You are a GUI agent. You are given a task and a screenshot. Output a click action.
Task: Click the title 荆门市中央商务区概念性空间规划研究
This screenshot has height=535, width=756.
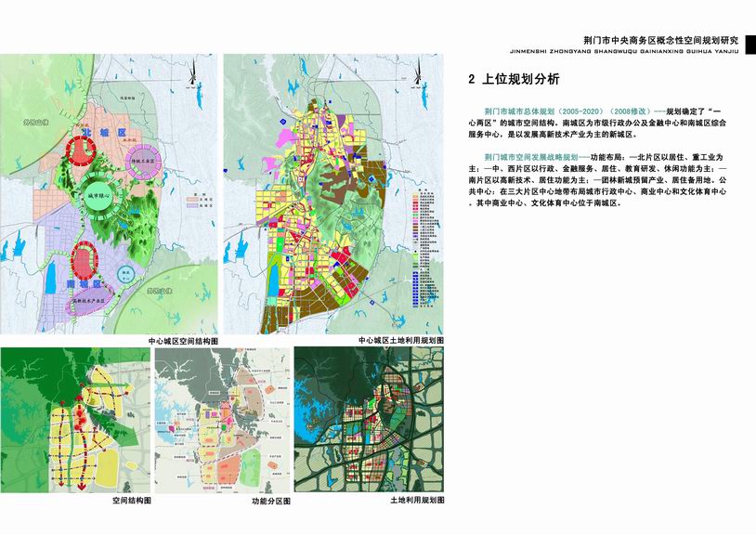point(660,40)
